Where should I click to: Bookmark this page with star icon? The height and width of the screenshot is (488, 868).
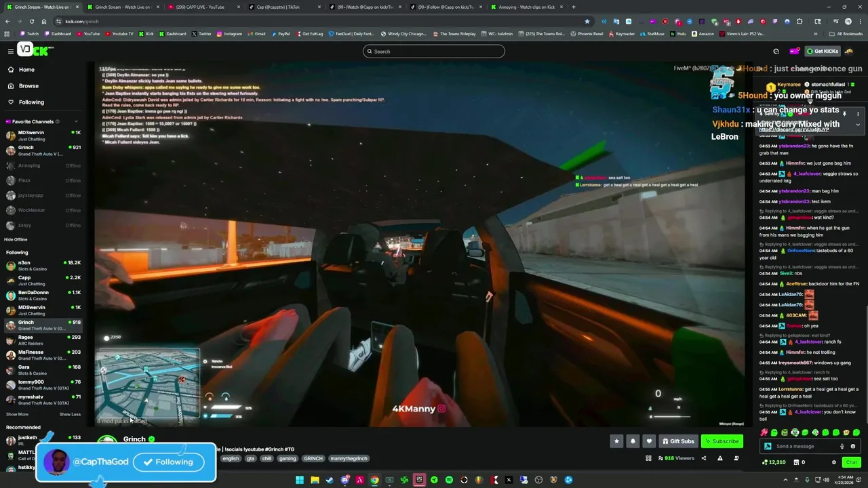point(587,21)
